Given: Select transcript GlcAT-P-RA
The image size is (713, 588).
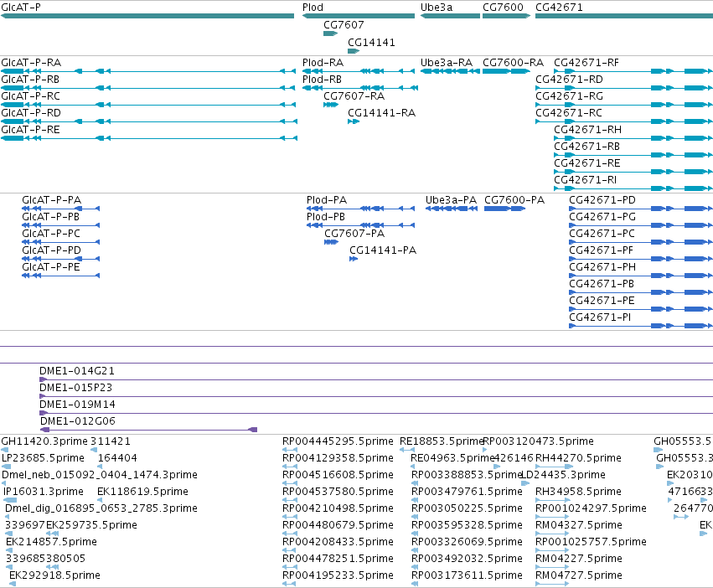Looking at the screenshot, I should point(31,63).
